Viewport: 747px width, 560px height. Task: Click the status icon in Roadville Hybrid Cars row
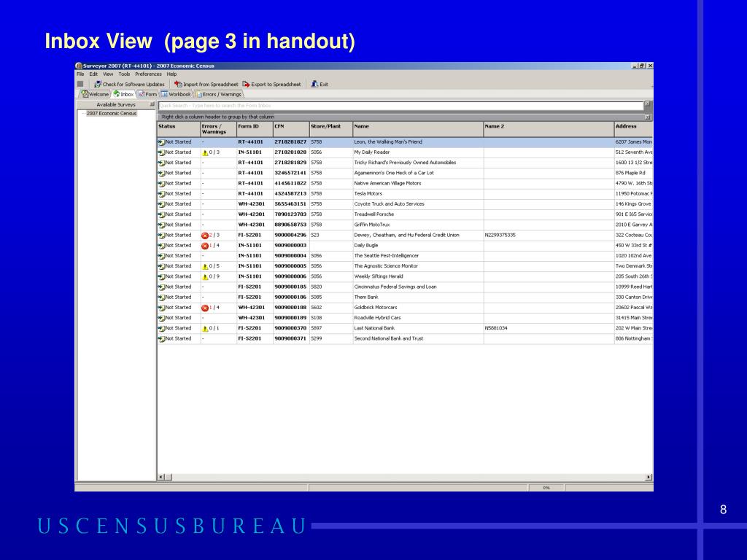click(x=161, y=319)
